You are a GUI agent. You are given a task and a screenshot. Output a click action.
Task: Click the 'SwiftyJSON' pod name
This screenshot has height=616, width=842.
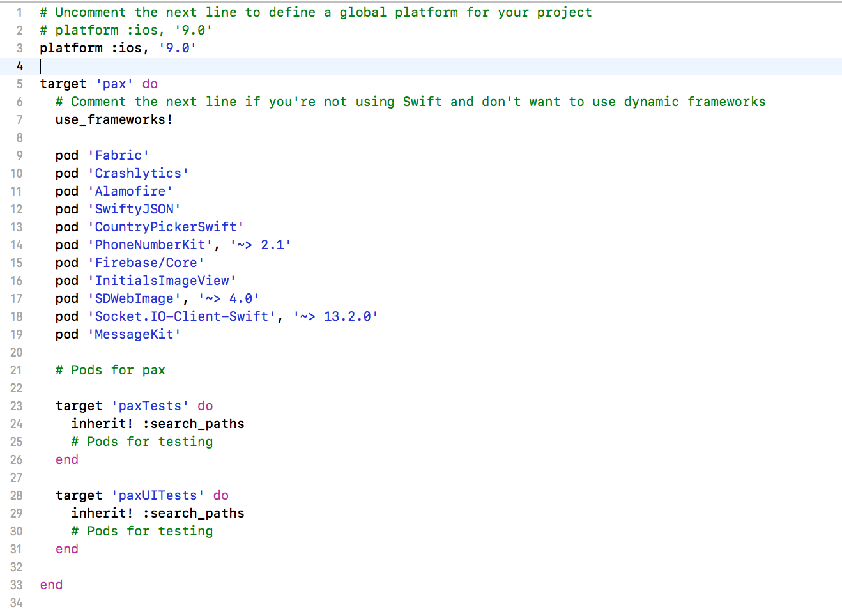[x=134, y=209]
